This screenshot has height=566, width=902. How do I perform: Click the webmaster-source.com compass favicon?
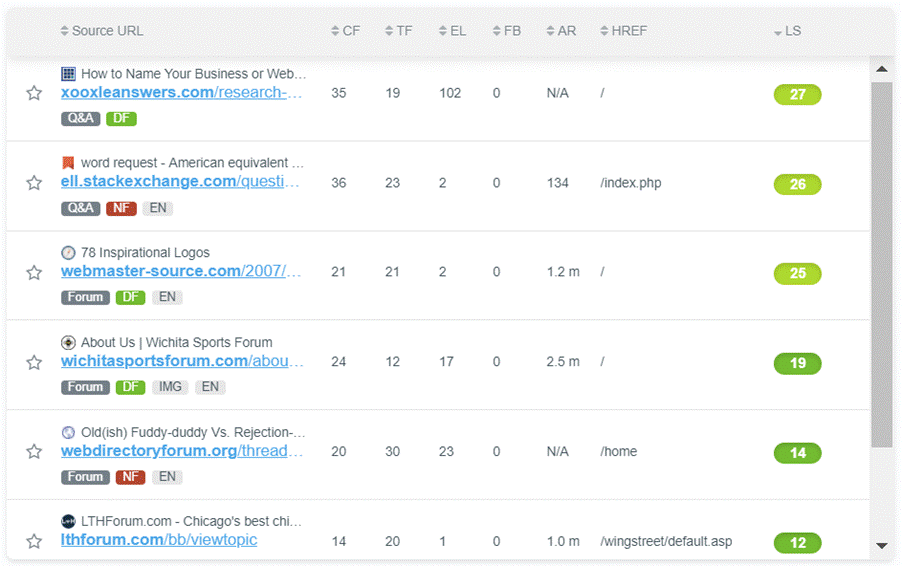pos(68,252)
